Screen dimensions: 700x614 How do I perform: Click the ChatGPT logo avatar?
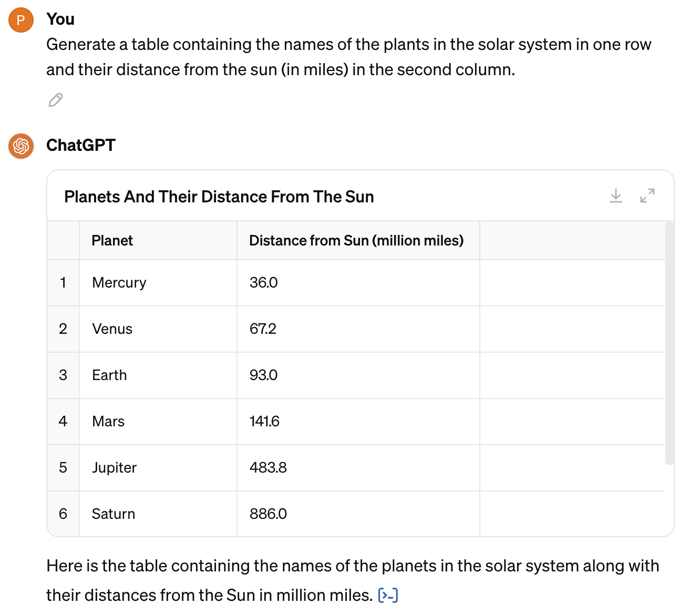point(21,146)
